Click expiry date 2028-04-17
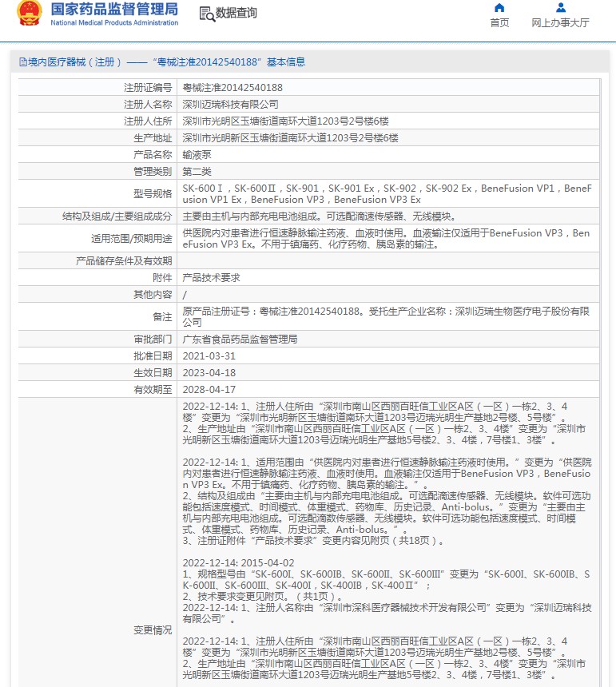 pos(209,390)
